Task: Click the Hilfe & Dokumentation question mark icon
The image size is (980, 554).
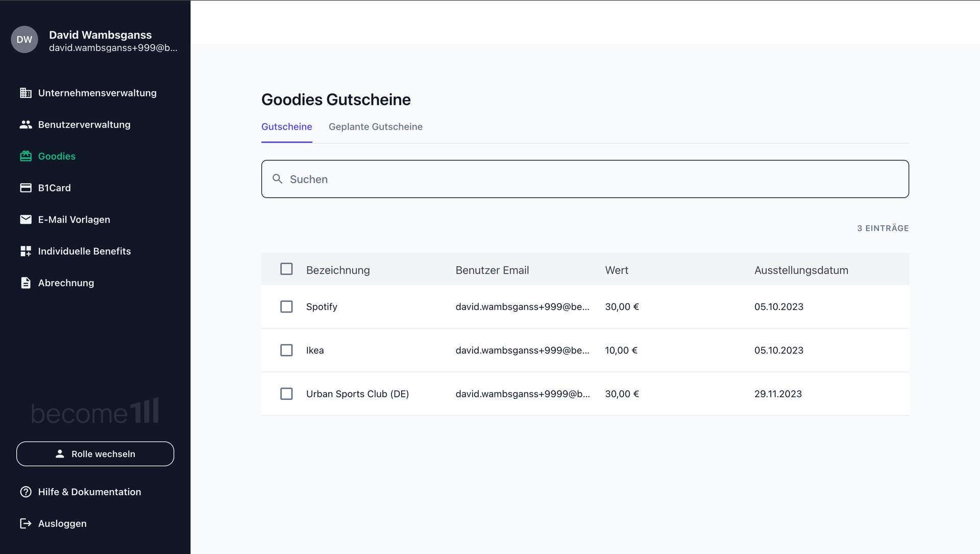Action: coord(26,492)
